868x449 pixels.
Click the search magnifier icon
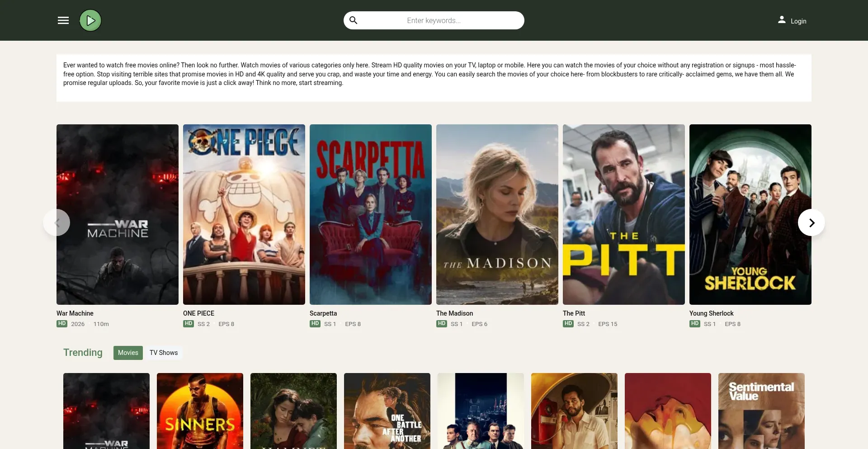354,20
